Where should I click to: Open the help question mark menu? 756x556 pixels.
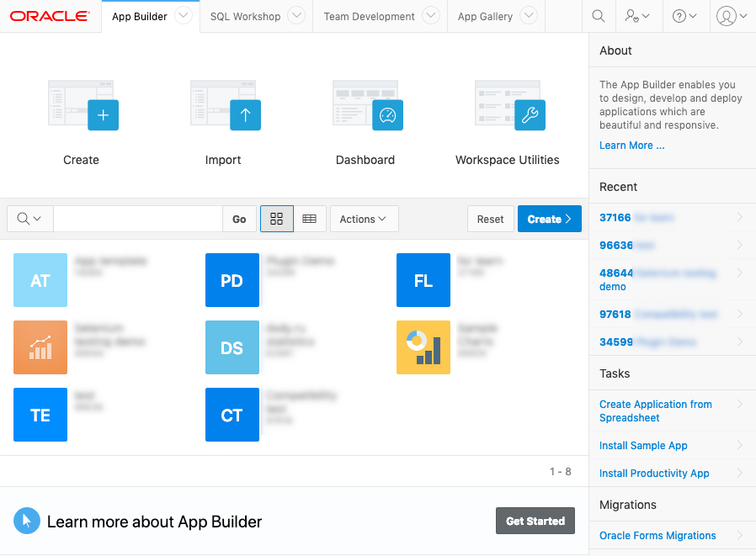click(684, 16)
